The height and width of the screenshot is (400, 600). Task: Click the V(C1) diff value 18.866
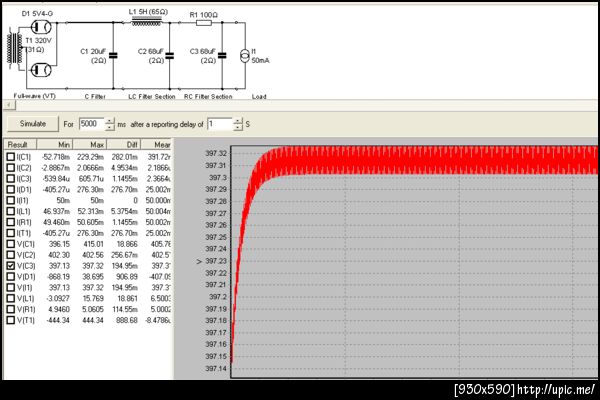tap(127, 244)
